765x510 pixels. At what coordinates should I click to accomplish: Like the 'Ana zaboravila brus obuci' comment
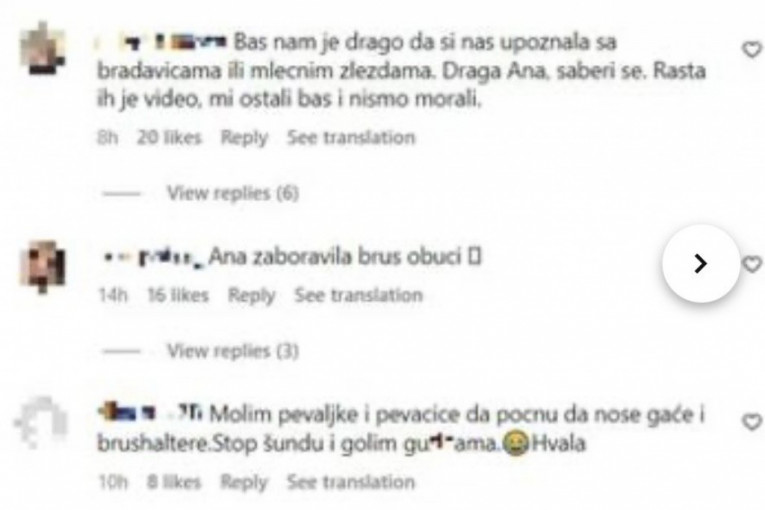752,264
